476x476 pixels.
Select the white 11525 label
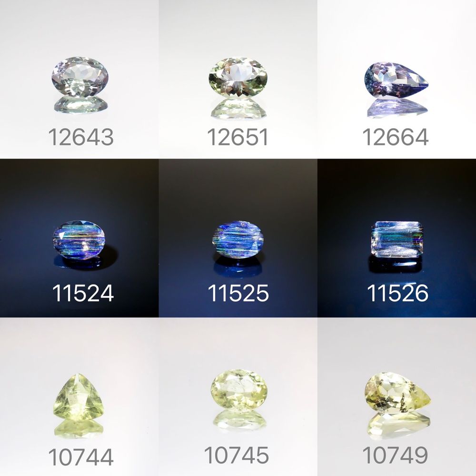(238, 293)
